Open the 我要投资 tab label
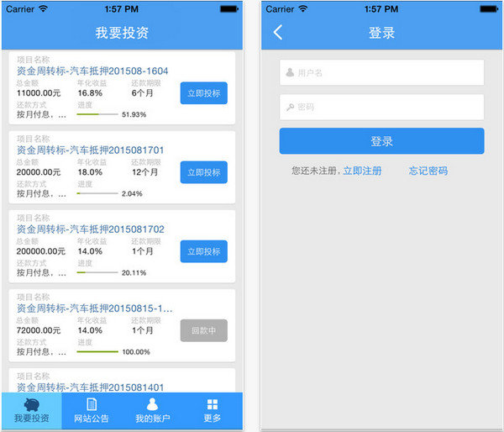504x432 pixels. coord(32,419)
